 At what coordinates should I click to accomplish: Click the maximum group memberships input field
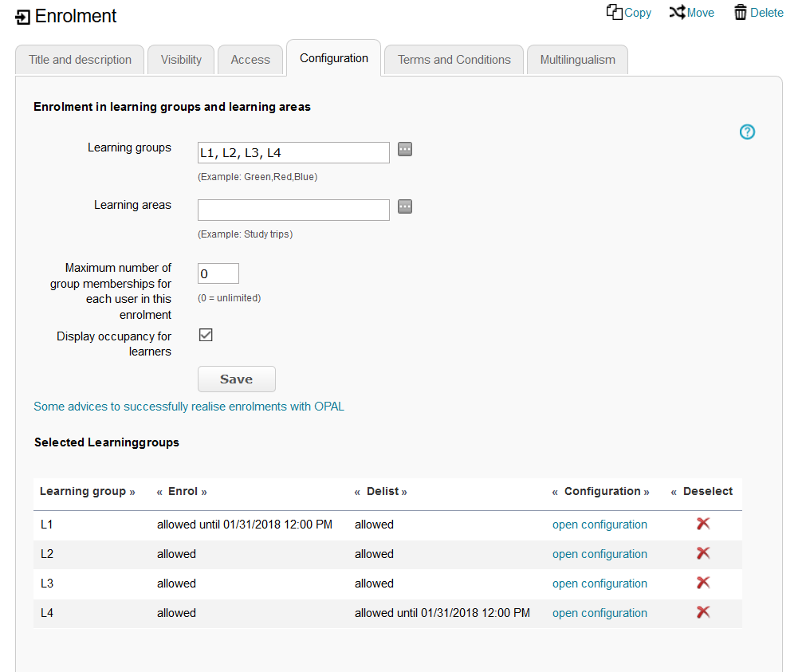click(218, 273)
